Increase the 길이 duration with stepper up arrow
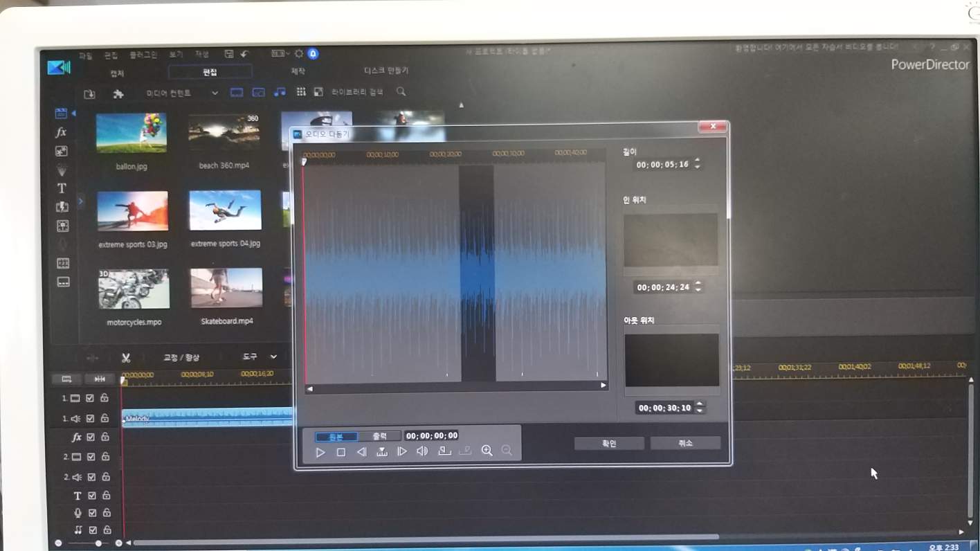980x551 pixels. pos(697,161)
